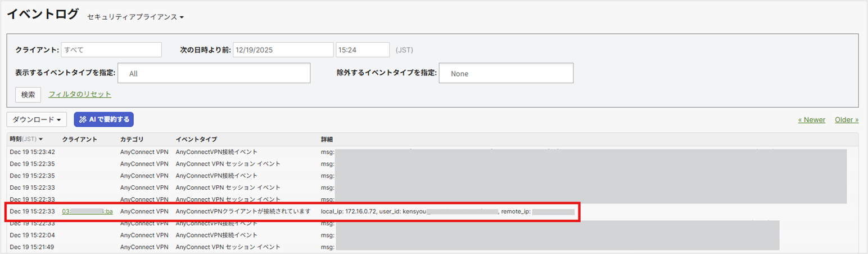Open the excluded event type selector None
Image resolution: width=868 pixels, height=254 pixels.
click(506, 73)
